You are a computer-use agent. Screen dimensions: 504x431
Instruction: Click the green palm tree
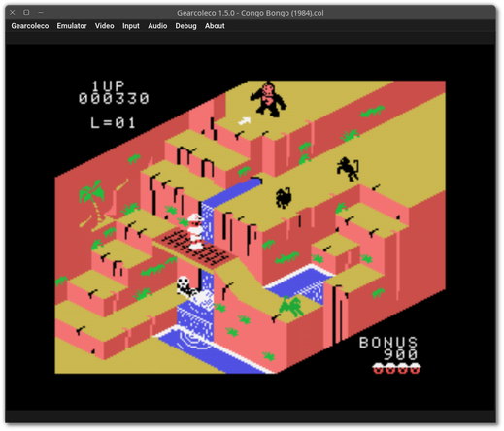tap(92, 201)
